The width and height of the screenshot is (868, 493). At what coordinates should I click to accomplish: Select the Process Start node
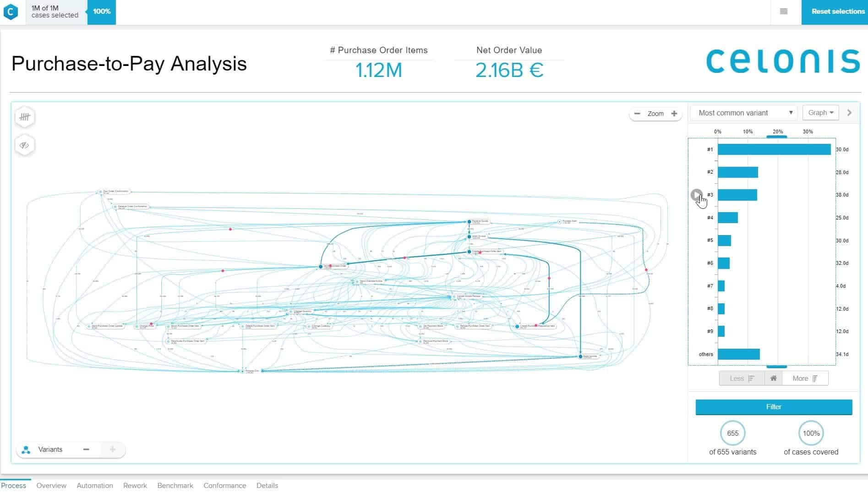pos(568,221)
